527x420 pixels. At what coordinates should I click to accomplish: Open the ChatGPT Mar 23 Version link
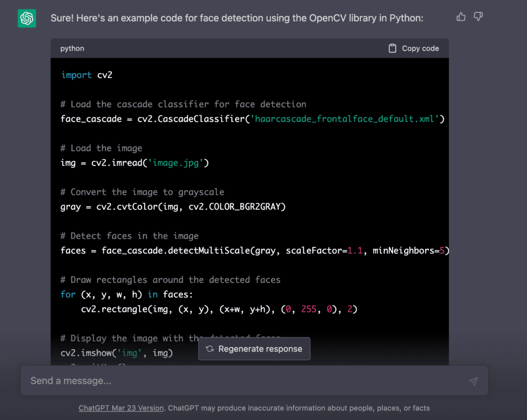[121, 408]
